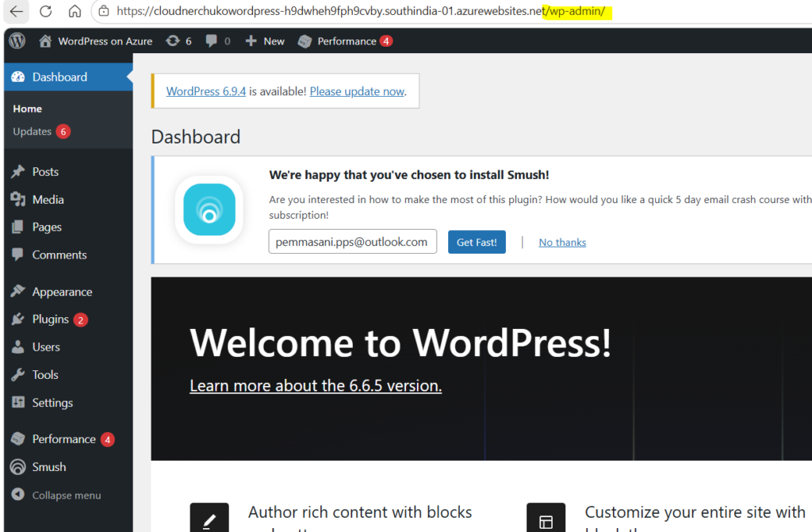Viewport: 812px width, 532px height.
Task: Click Collapse menu text
Action: [x=67, y=496]
